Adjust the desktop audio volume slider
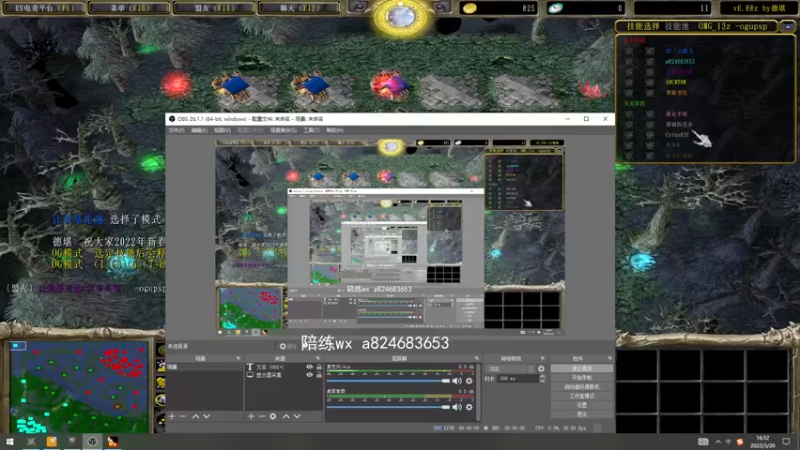This screenshot has height=450, width=800. tap(388, 407)
